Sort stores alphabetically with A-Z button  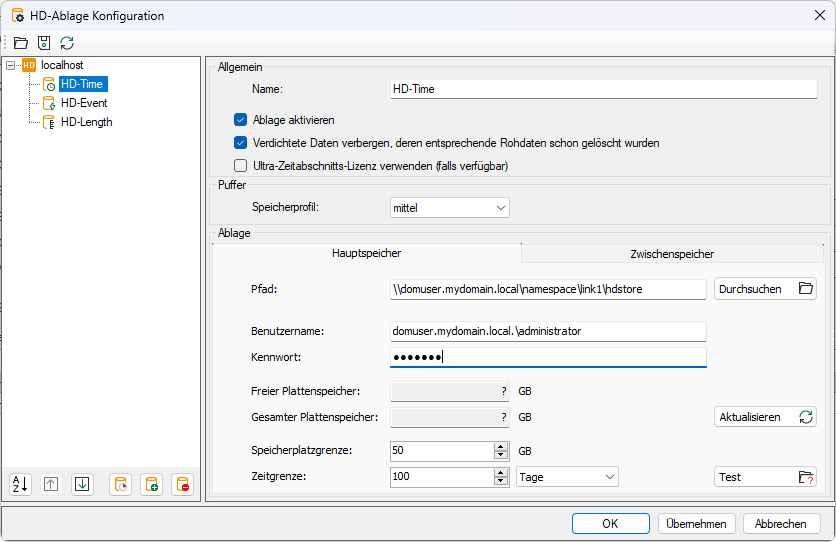(20, 484)
